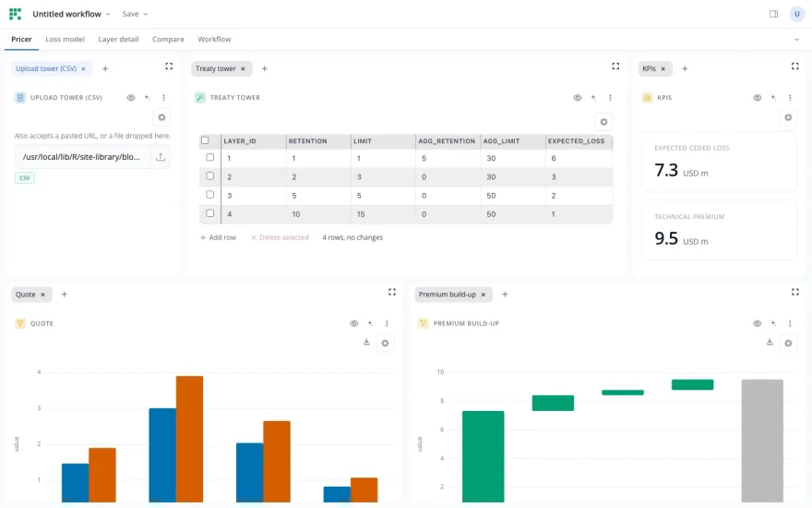Check the select-all rows checkbox
The height and width of the screenshot is (508, 812).
205,140
